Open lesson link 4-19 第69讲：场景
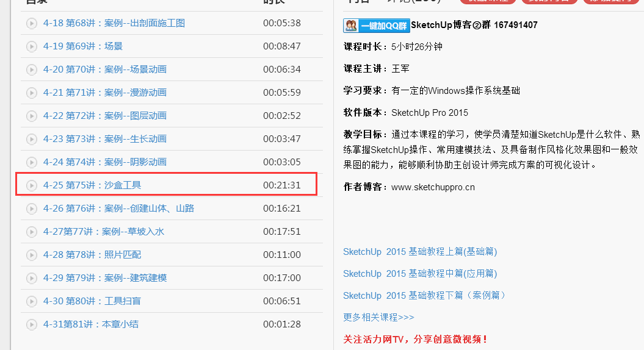Viewport: 644px width, 350px height. click(x=82, y=46)
